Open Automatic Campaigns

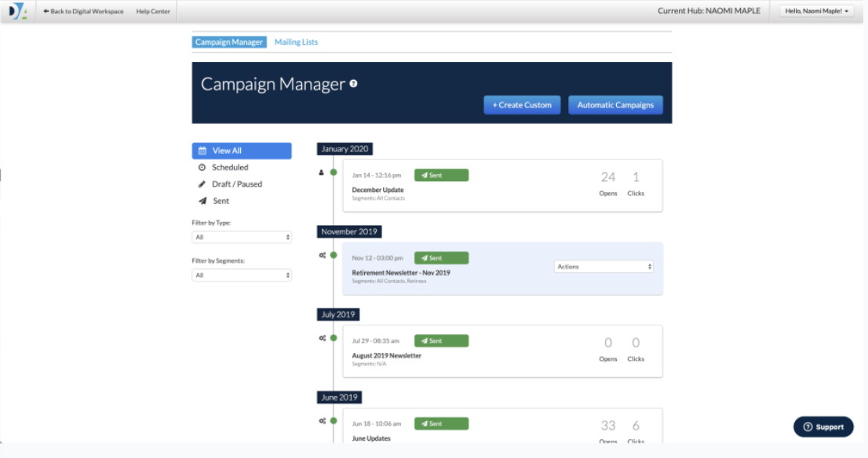(x=615, y=104)
